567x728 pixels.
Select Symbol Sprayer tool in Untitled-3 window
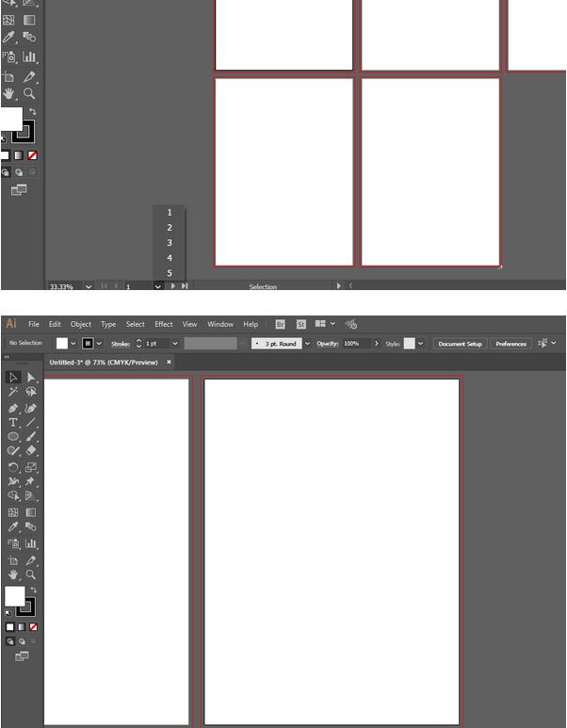[13, 543]
